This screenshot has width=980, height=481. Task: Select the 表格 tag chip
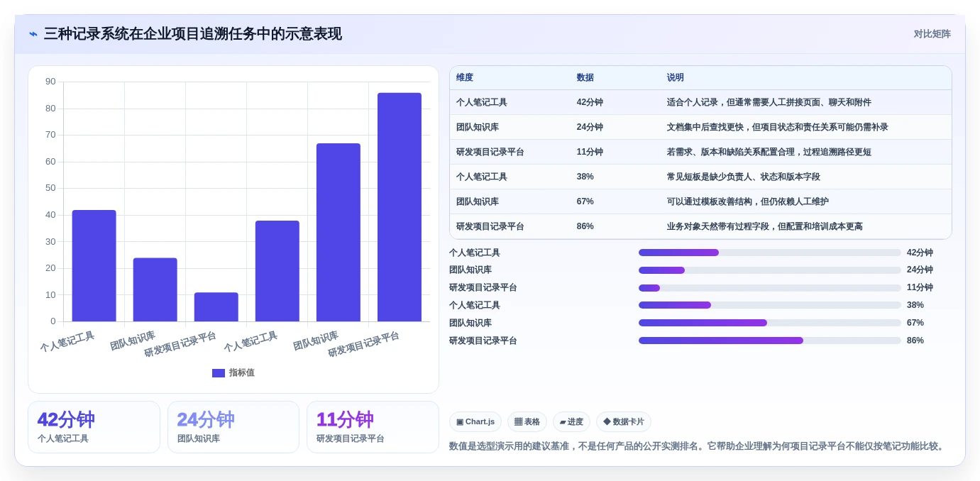click(527, 422)
